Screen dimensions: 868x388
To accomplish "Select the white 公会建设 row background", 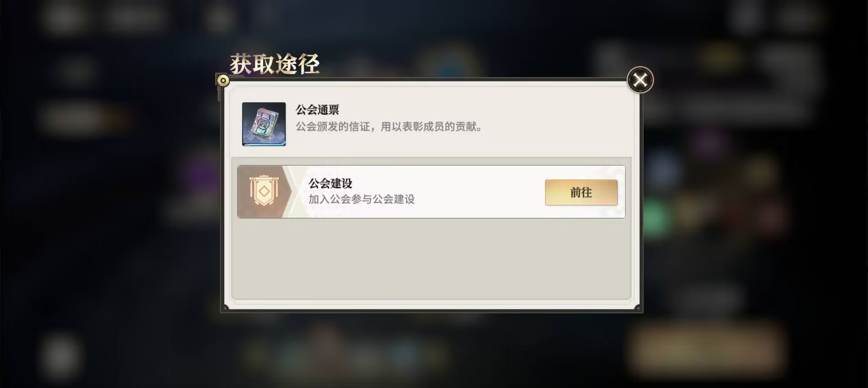I will pyautogui.click(x=431, y=192).
